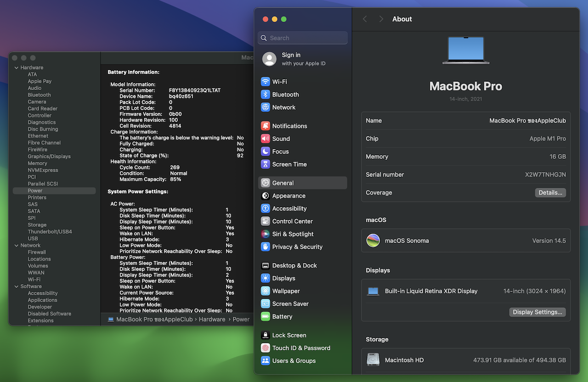Click the Accessibility icon in System Settings
The height and width of the screenshot is (382, 588).
click(266, 208)
